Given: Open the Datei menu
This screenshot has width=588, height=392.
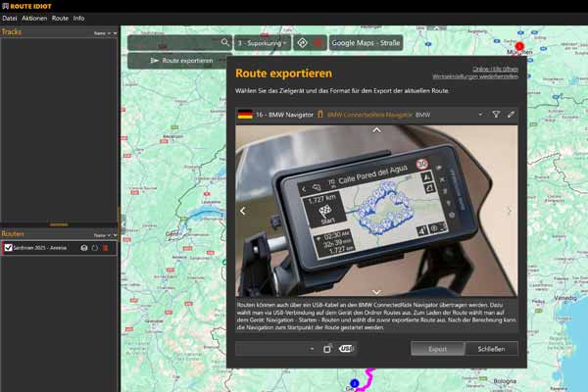Looking at the screenshot, I should pyautogui.click(x=10, y=18).
